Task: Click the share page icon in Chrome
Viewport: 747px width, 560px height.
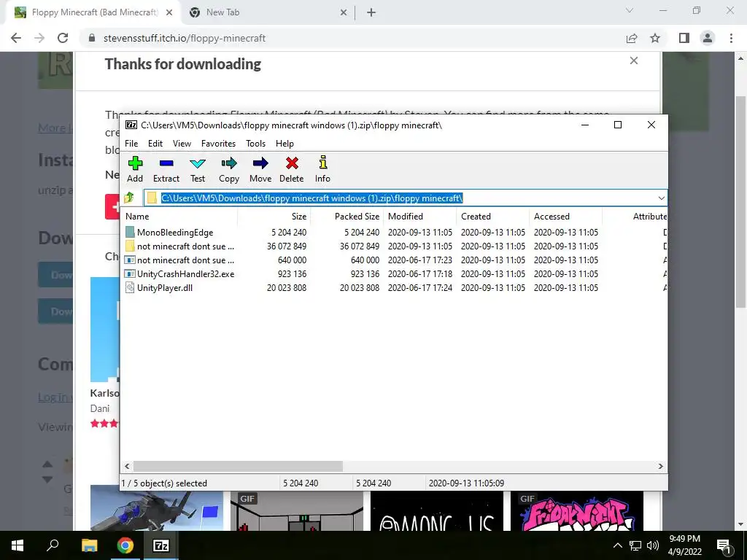Action: click(632, 38)
